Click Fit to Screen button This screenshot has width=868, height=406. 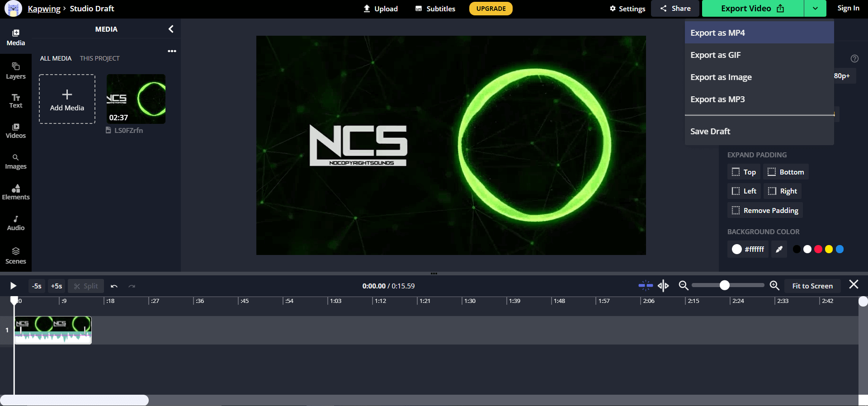[812, 286]
